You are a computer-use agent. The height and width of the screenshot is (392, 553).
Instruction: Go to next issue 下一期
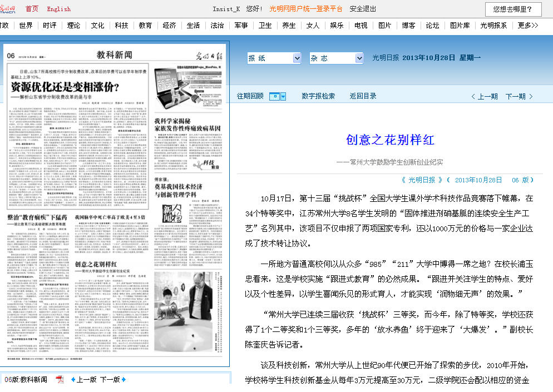pos(519,96)
